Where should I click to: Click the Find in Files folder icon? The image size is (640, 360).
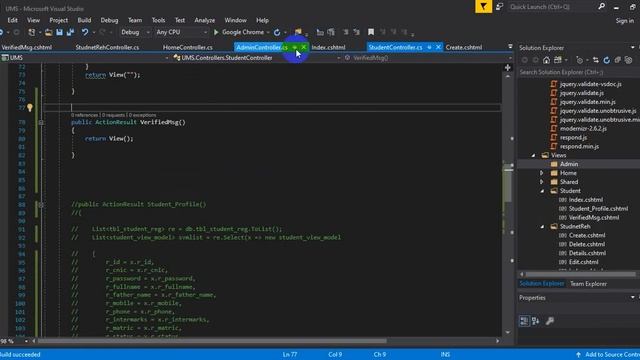[298, 32]
